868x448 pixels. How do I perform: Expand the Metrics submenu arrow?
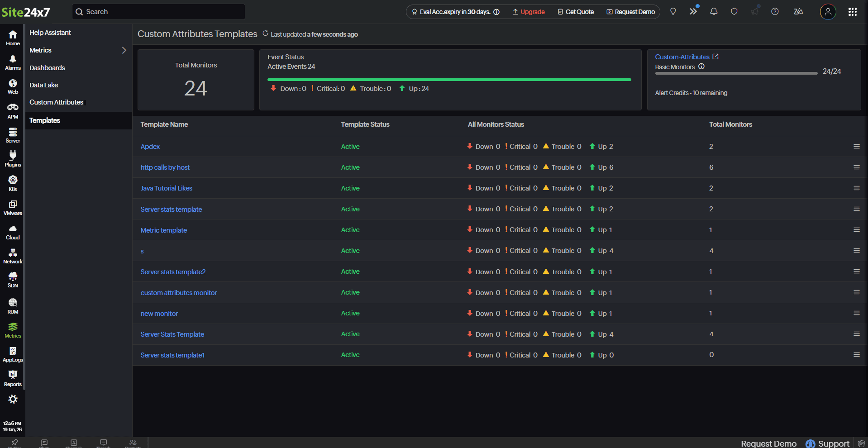(x=124, y=50)
